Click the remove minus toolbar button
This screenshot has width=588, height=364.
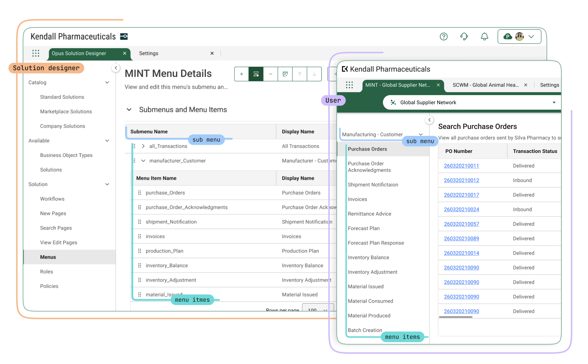pyautogui.click(x=271, y=74)
